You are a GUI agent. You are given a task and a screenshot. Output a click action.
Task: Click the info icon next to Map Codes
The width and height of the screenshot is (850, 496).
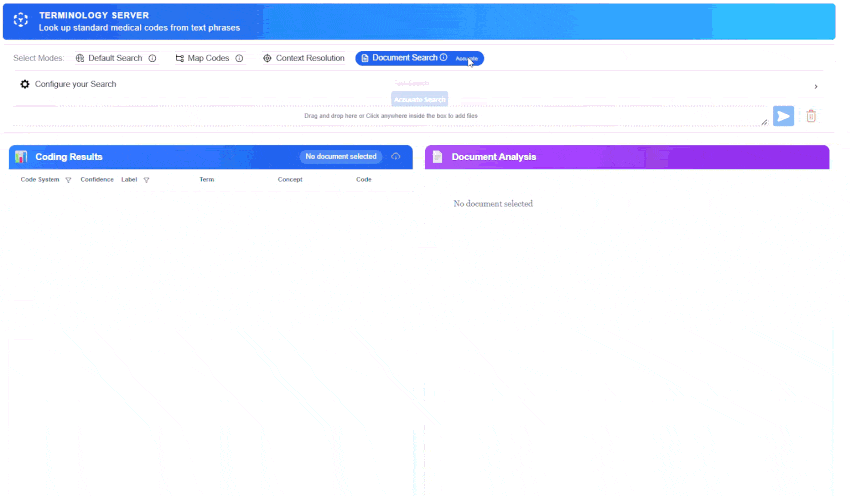(239, 59)
